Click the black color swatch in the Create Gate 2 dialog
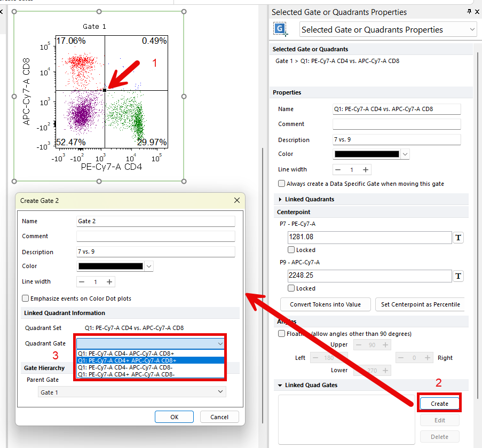Image resolution: width=482 pixels, height=448 pixels. (110, 266)
